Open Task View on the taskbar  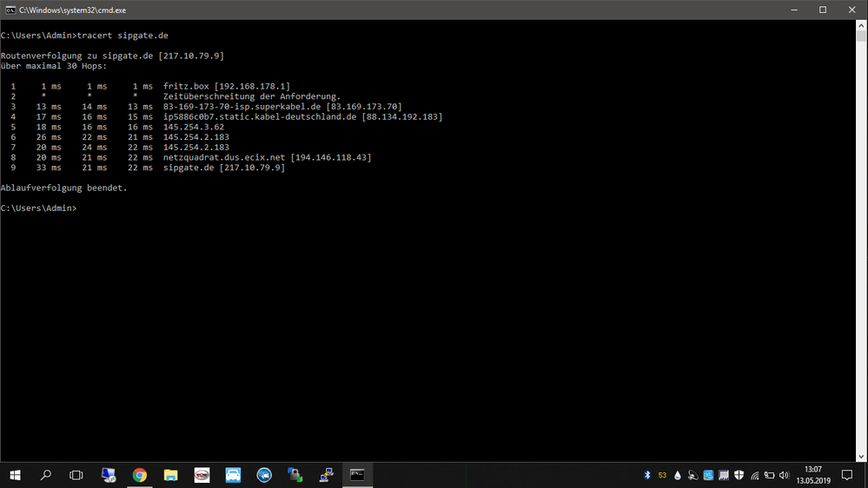tap(76, 475)
